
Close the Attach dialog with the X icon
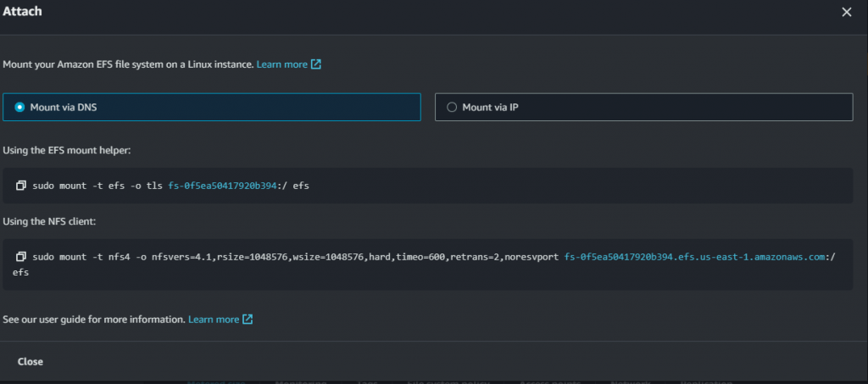click(847, 12)
